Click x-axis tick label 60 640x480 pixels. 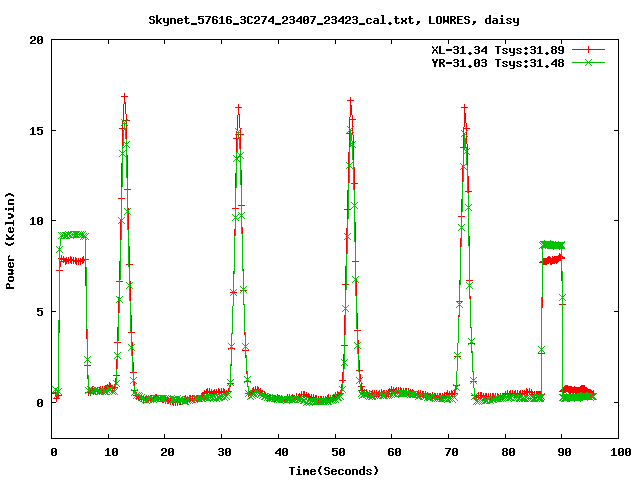click(x=394, y=452)
